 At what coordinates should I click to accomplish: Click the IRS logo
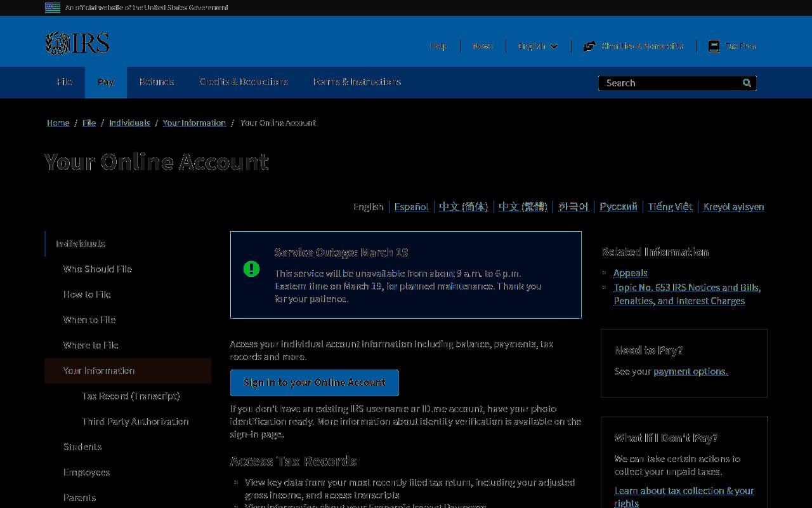pos(77,43)
